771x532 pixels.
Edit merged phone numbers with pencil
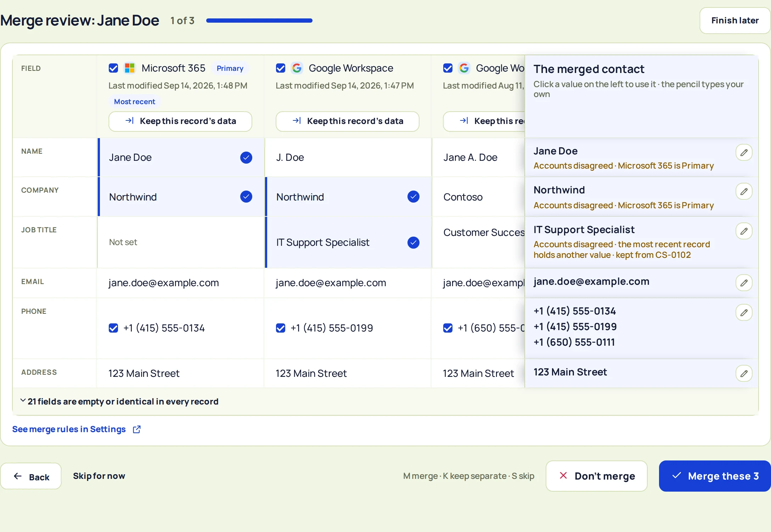pos(744,313)
